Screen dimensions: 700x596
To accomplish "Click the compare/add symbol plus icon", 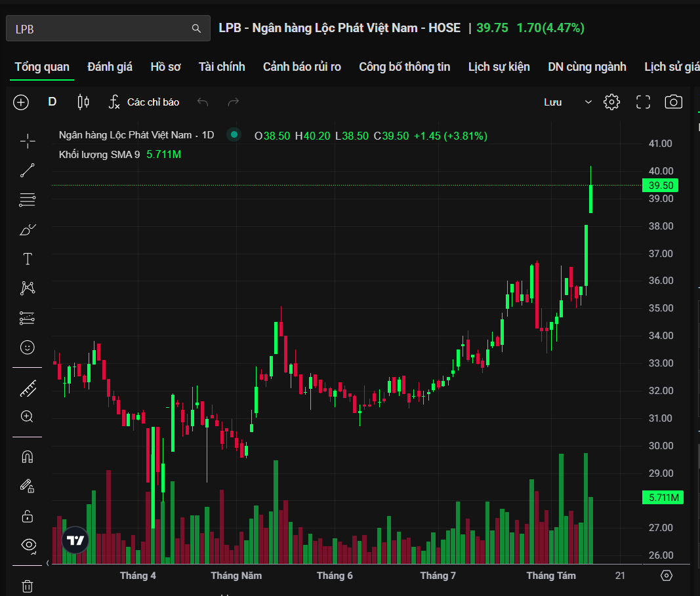I will 21,102.
